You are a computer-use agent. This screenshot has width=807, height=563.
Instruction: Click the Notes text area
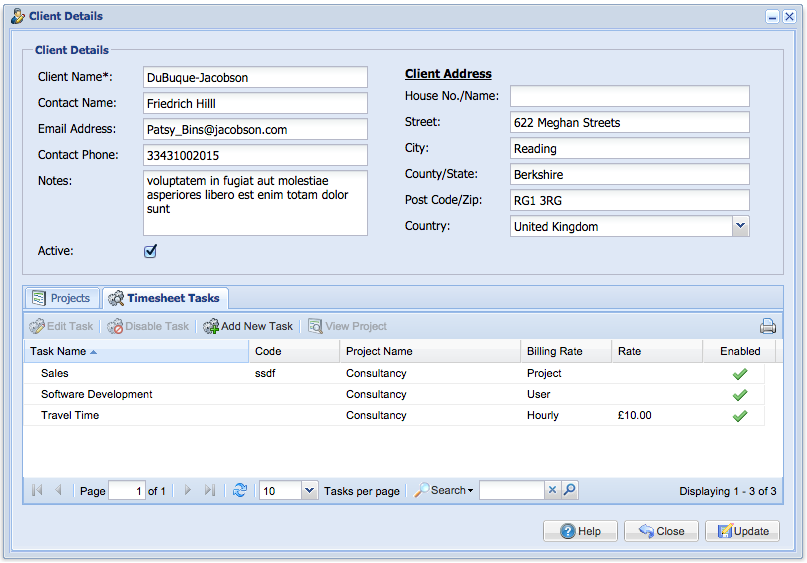pyautogui.click(x=255, y=203)
